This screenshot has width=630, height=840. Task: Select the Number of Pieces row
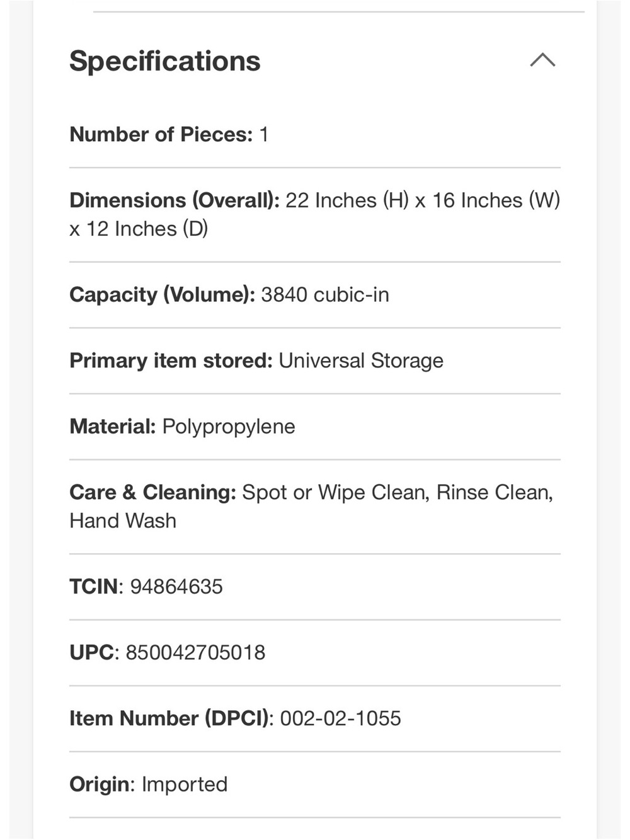[x=315, y=134]
